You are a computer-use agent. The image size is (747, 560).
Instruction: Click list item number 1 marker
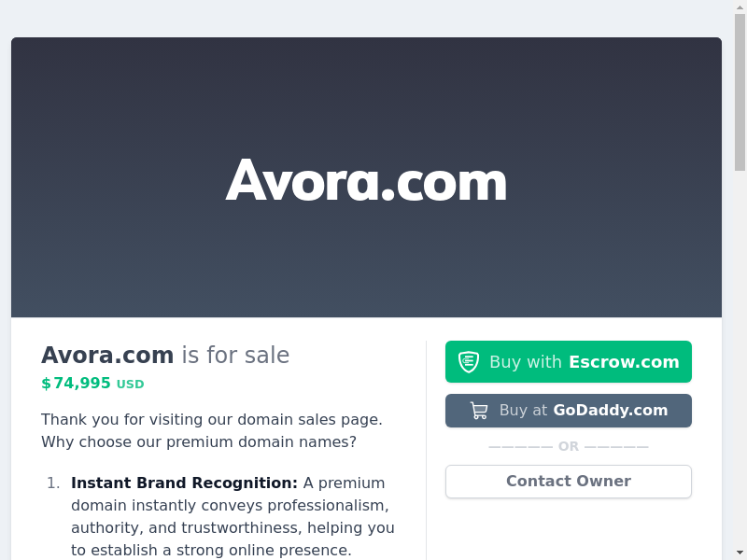click(x=53, y=483)
